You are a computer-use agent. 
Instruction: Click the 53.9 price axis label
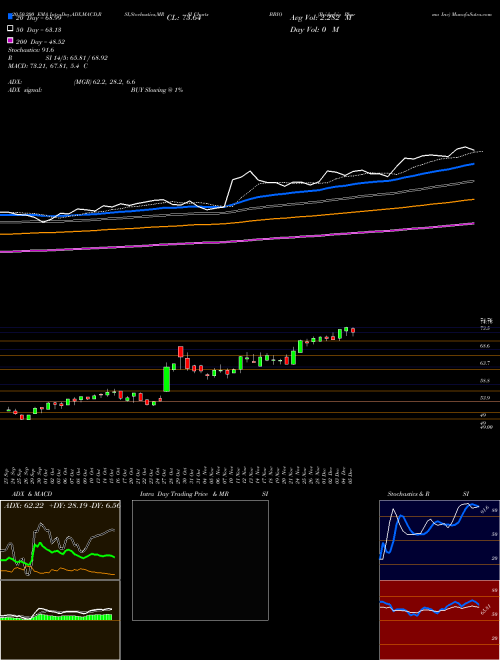click(484, 397)
